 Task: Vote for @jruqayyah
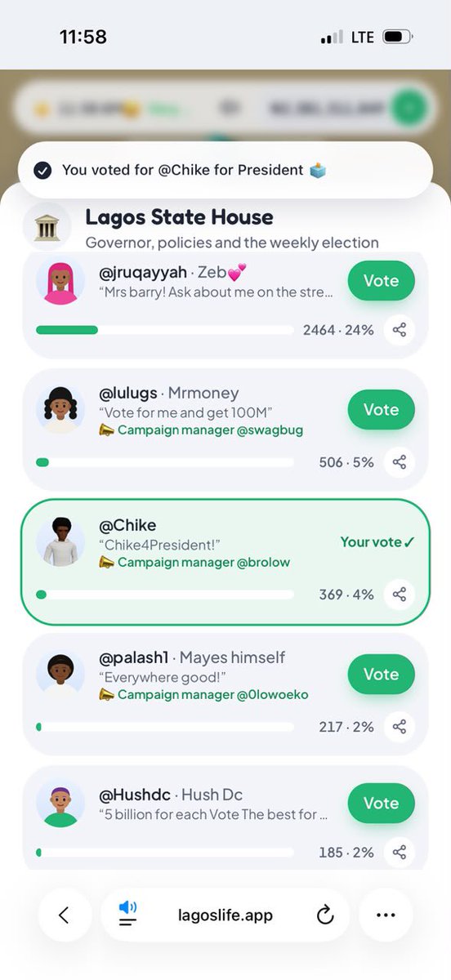[381, 280]
